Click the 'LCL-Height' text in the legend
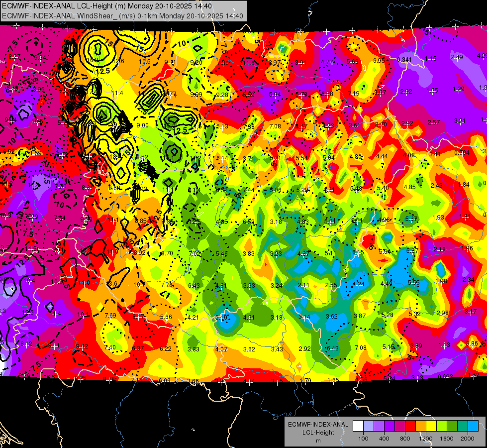The width and height of the screenshot is (487, 448). pyautogui.click(x=318, y=433)
